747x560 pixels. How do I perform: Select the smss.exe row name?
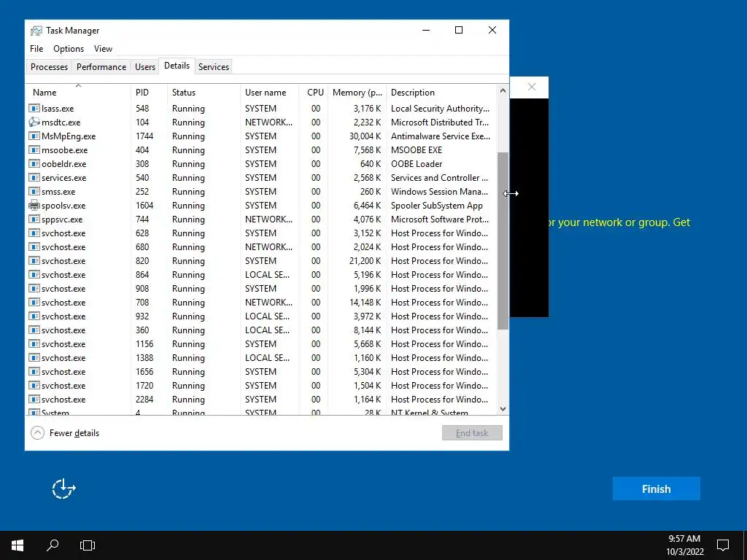(x=58, y=192)
